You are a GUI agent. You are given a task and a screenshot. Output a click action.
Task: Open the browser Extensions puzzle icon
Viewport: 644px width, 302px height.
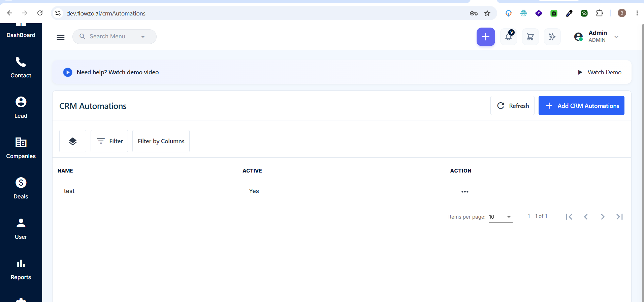click(x=600, y=13)
